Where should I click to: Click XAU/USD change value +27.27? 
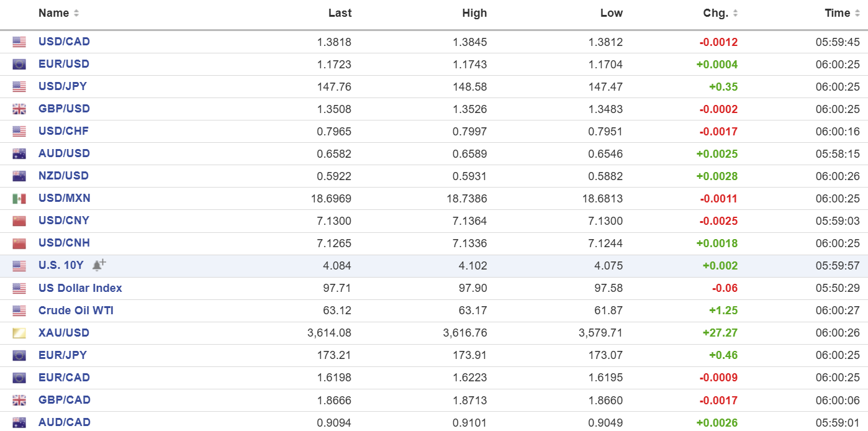[x=720, y=333]
